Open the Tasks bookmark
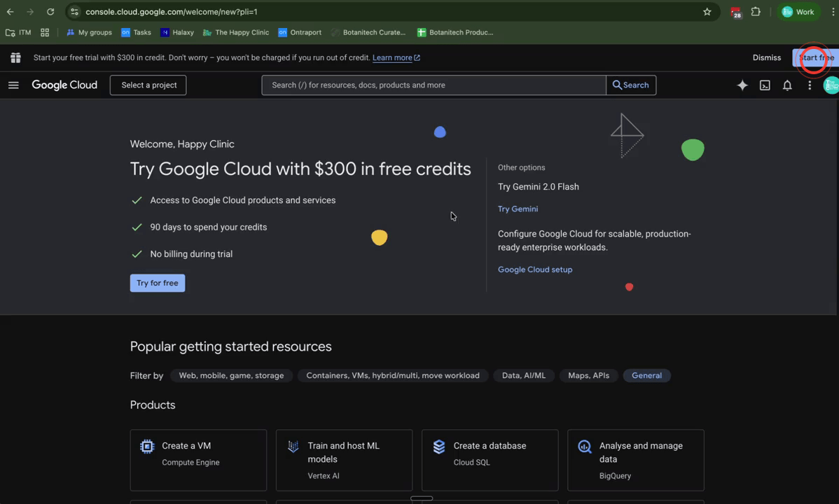This screenshot has width=839, height=504. (x=136, y=32)
